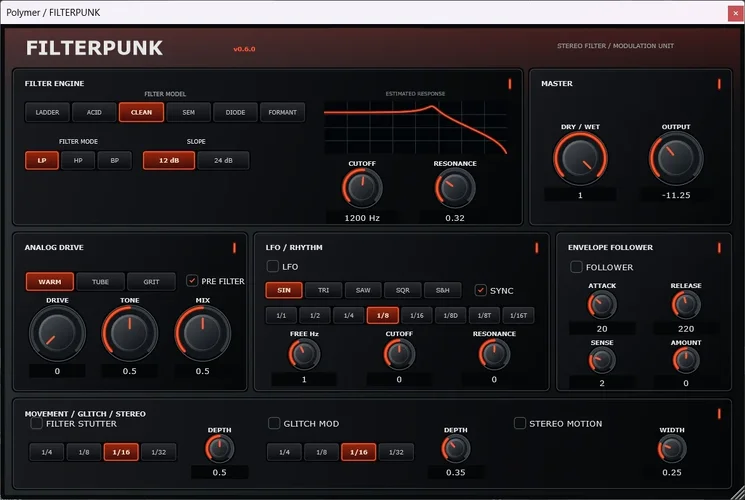745x500 pixels.
Task: Enable the GLITCH MOD checkbox
Action: click(274, 423)
